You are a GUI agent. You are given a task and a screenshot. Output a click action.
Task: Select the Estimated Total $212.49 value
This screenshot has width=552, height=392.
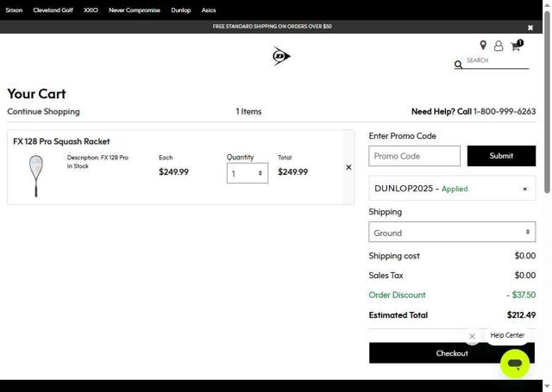521,315
